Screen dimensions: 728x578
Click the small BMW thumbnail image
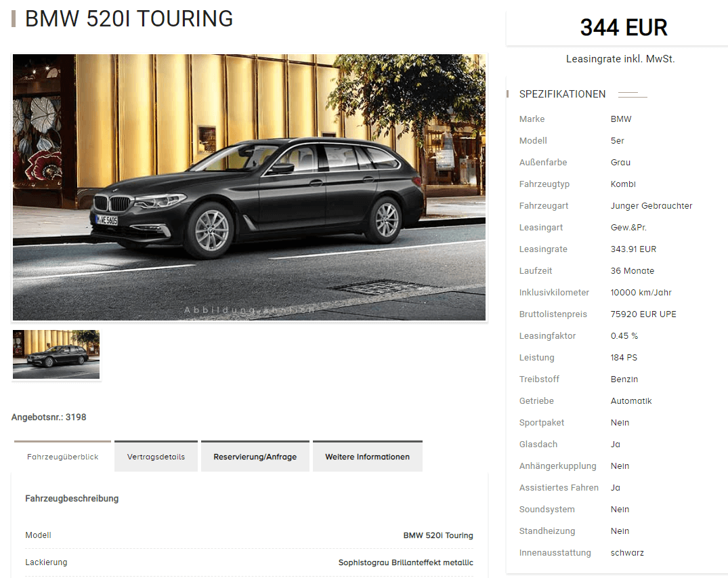[x=56, y=354]
